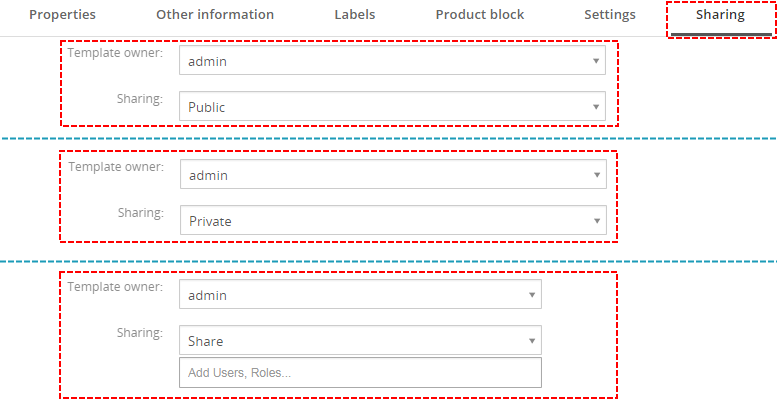This screenshot has width=777, height=400.
Task: Select the Product block tab
Action: click(479, 15)
